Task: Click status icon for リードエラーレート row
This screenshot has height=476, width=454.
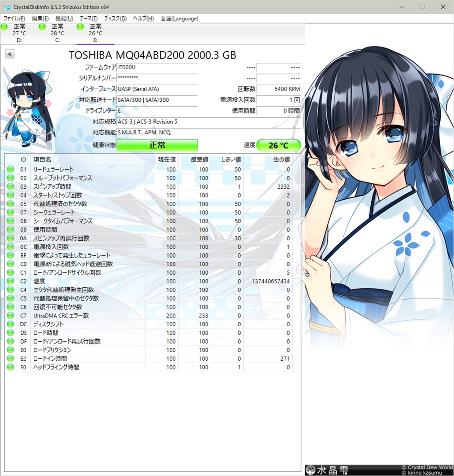Action: point(10,169)
